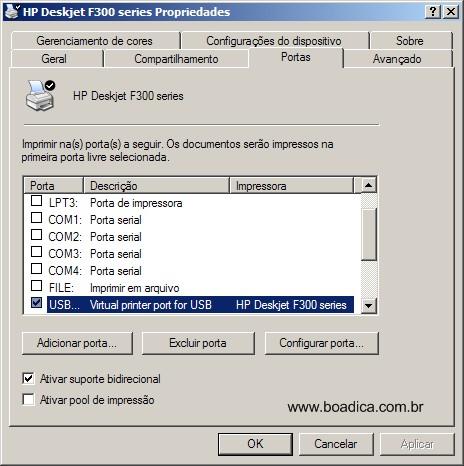This screenshot has height=466, width=464.
Task: Switch to the Avançado tab
Action: click(x=397, y=59)
